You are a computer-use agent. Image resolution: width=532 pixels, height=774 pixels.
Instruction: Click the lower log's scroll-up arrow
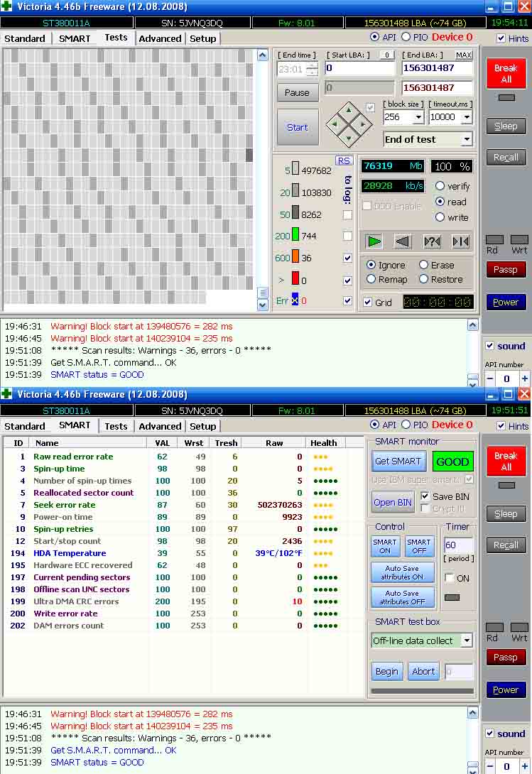click(473, 713)
